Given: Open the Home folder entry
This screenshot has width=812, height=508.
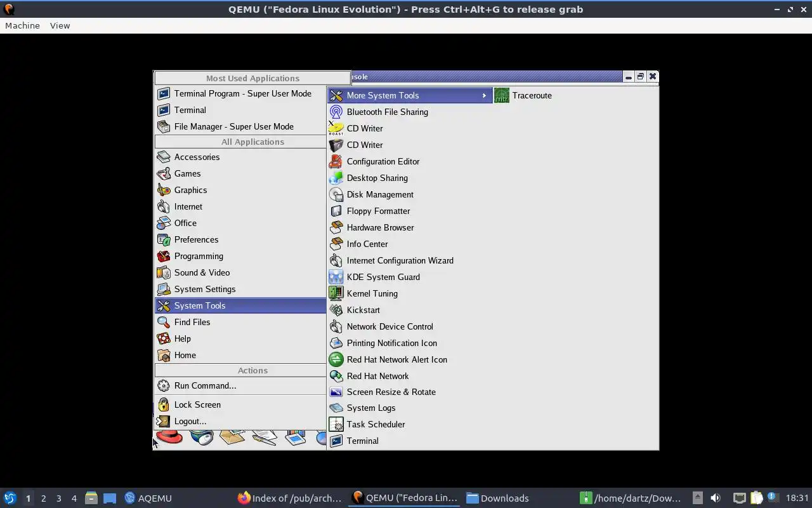Looking at the screenshot, I should pyautogui.click(x=240, y=355).
